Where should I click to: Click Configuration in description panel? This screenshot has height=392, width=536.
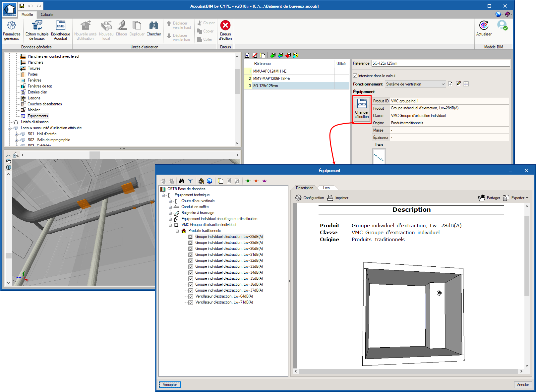pos(310,198)
